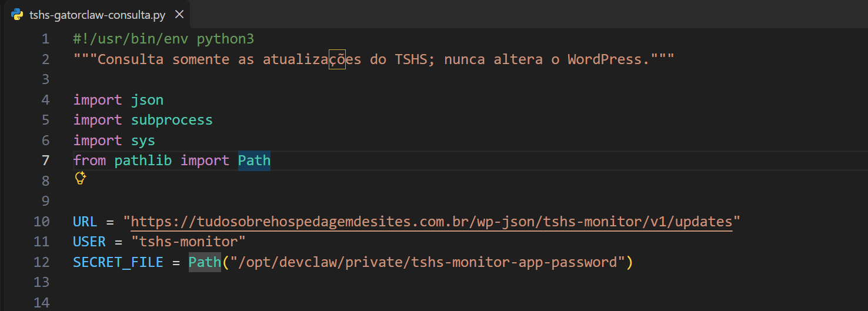Click the USER variable on line 11
Viewport: 868px width, 311px height.
pyautogui.click(x=89, y=242)
